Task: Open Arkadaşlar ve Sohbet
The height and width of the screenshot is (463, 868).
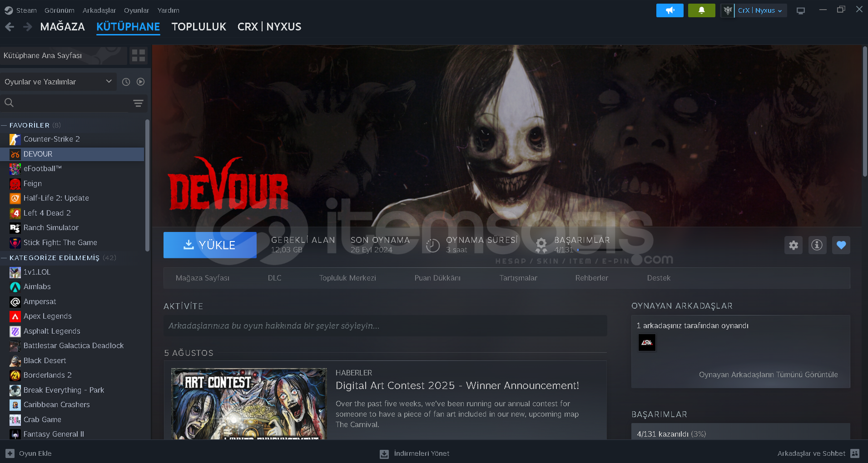Action: [x=811, y=453]
